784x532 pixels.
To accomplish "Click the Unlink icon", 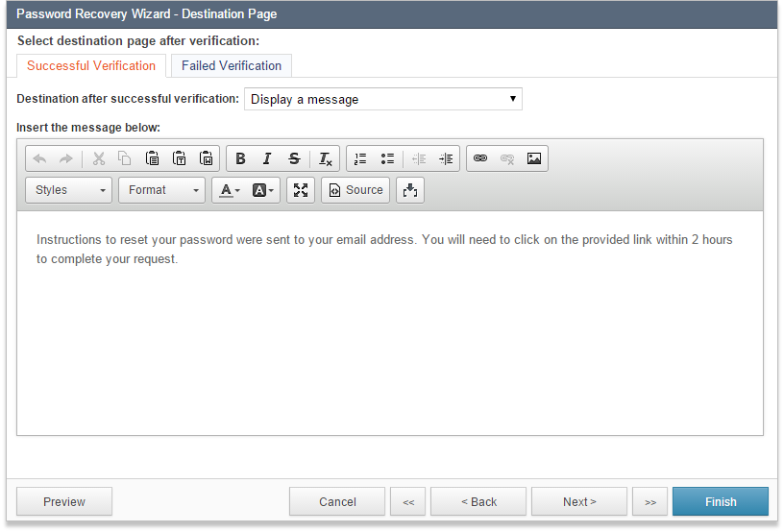I will (x=507, y=158).
